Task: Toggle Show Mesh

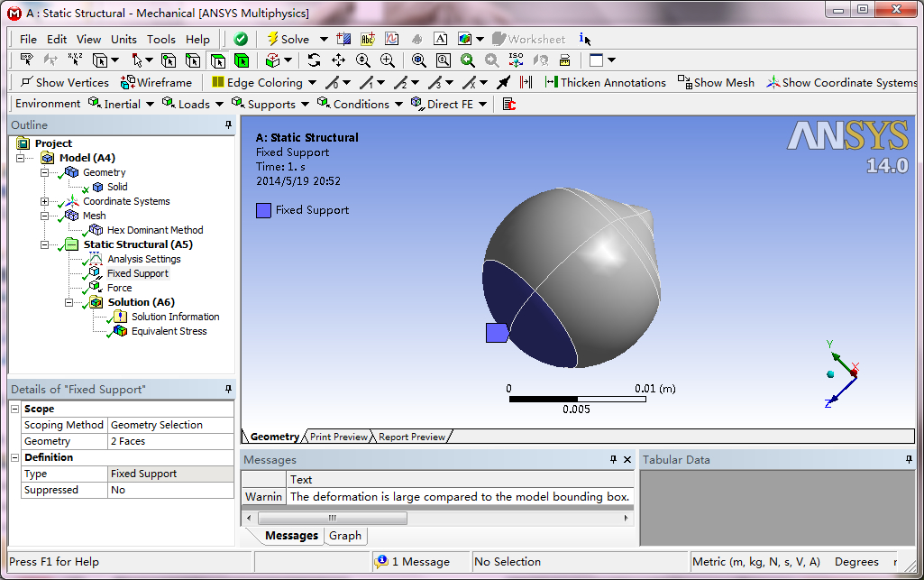Action: coord(716,82)
